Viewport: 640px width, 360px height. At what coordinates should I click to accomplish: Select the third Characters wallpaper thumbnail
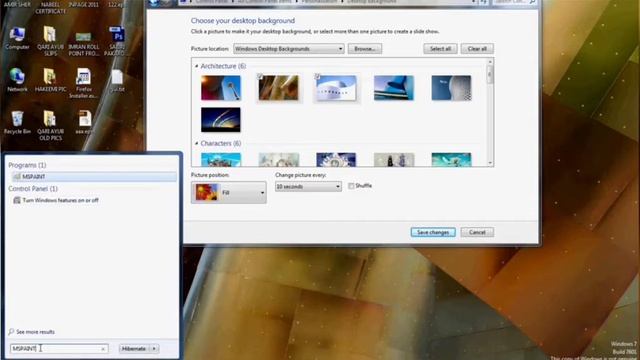[336, 160]
